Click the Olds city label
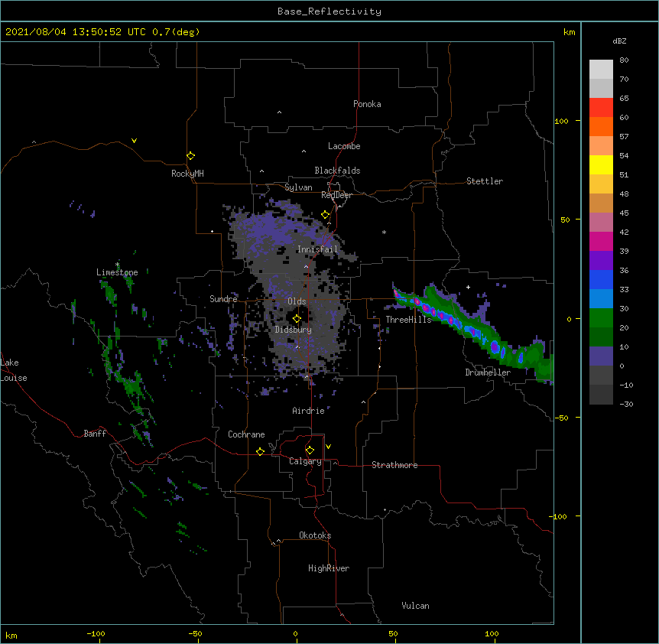Viewport: 659px width, 644px height. (x=297, y=301)
